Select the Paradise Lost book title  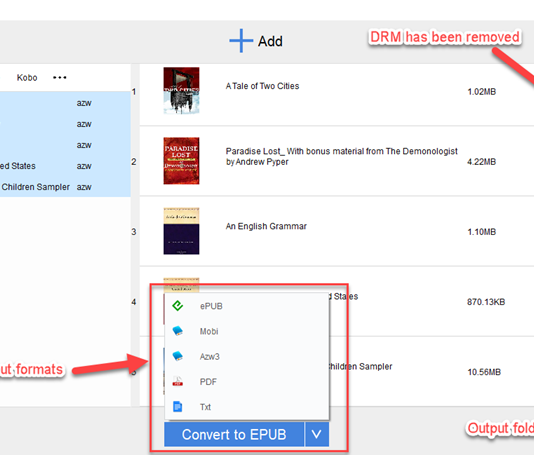point(341,156)
